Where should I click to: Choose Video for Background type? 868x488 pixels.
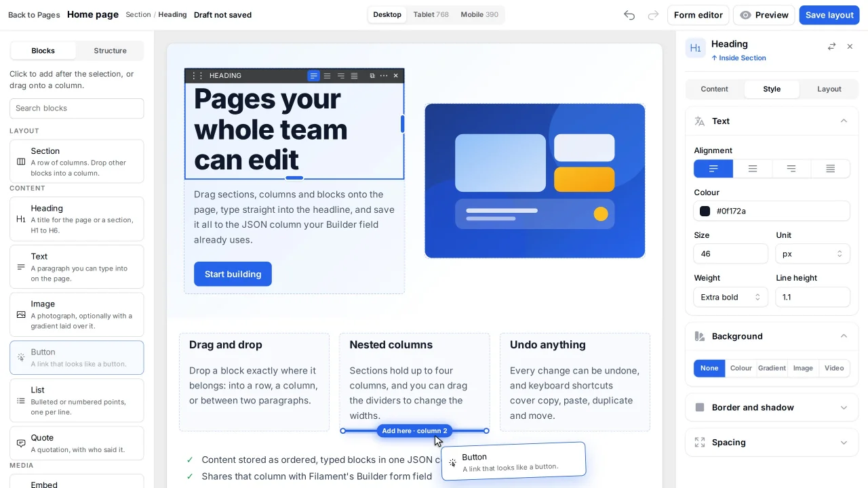pos(834,368)
